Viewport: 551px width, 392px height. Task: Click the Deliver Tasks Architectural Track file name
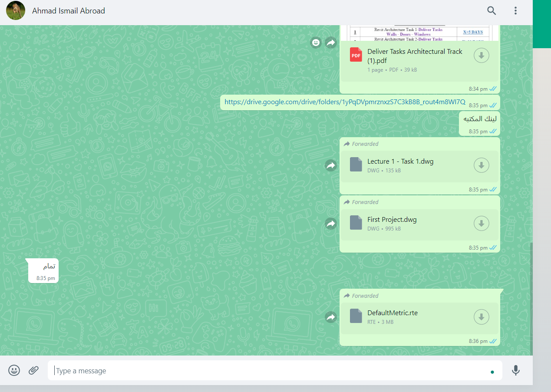point(415,56)
